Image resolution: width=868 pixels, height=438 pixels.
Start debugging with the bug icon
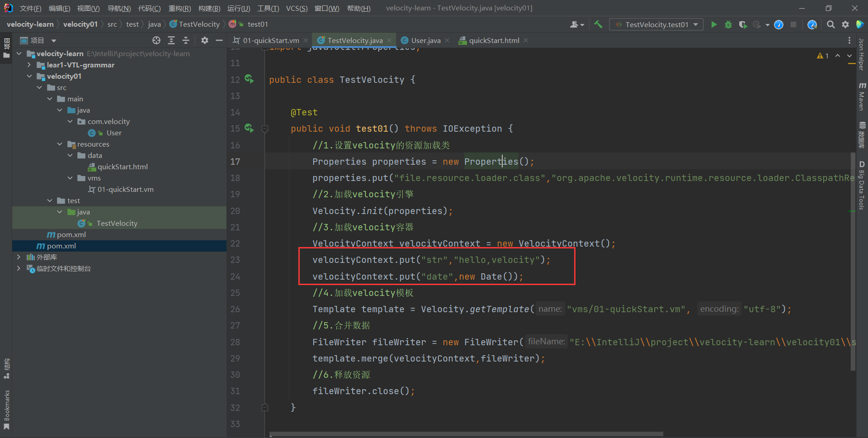pyautogui.click(x=728, y=24)
